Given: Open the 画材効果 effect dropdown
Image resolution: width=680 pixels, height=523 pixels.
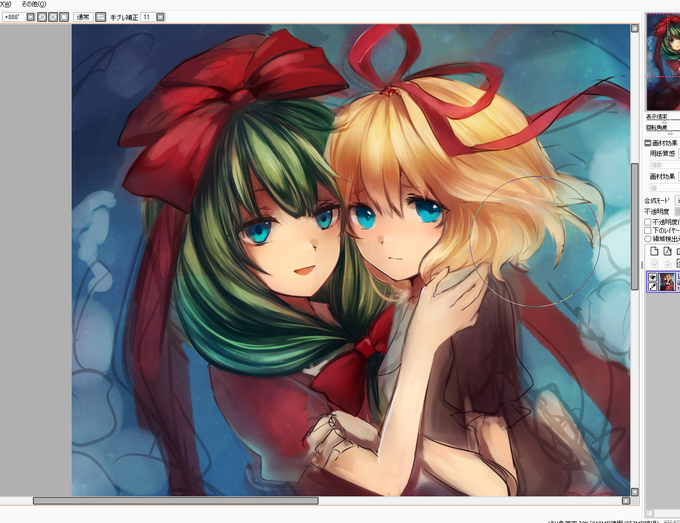Looking at the screenshot, I should coord(679,177).
